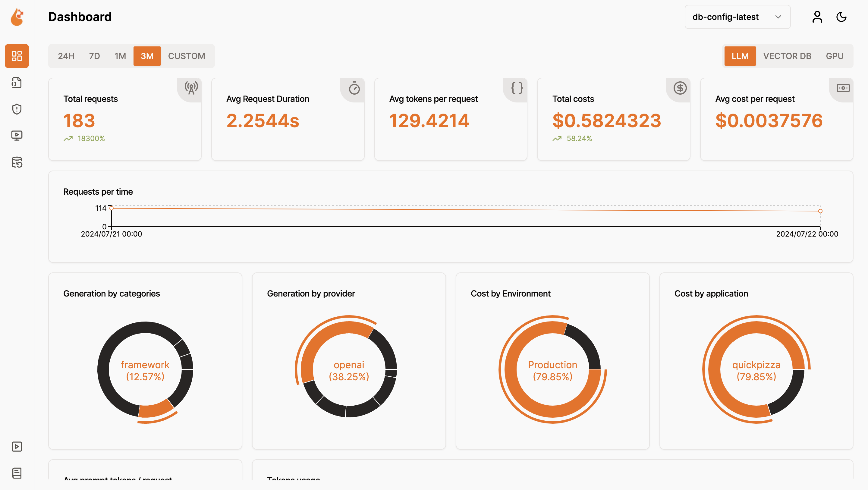This screenshot has width=868, height=490.
Task: Open the getting started video icon at sidebar bottom
Action: pos(17,447)
